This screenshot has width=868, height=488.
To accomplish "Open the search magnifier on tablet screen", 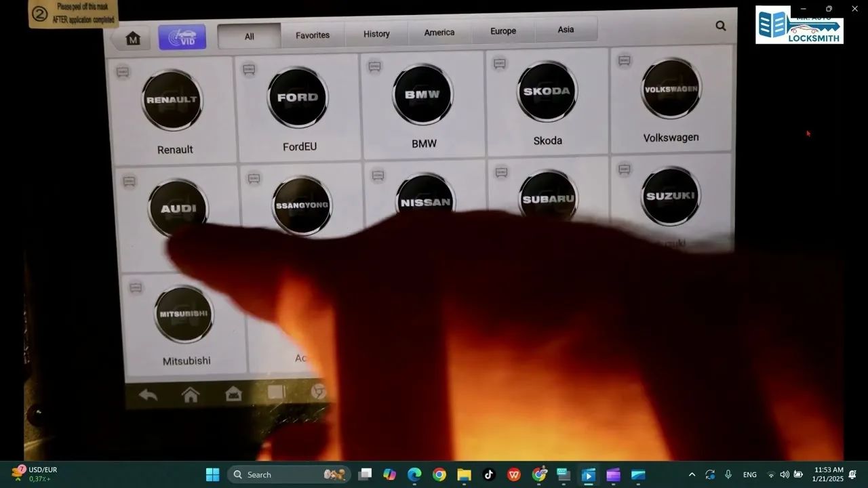I will point(720,26).
